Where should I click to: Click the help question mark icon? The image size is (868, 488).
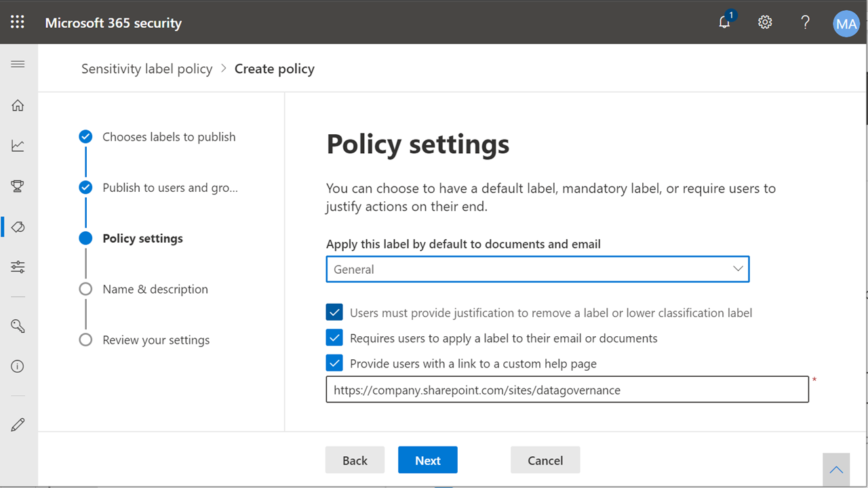point(805,22)
